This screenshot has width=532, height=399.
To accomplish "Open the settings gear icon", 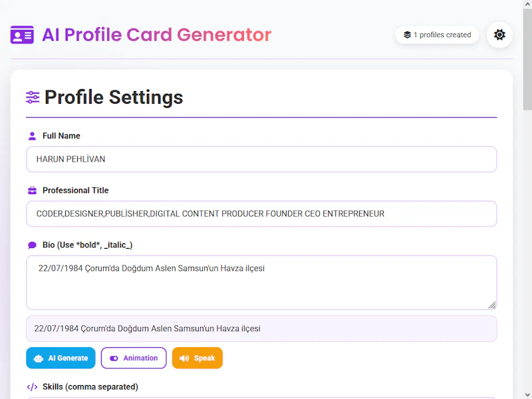I will point(499,35).
